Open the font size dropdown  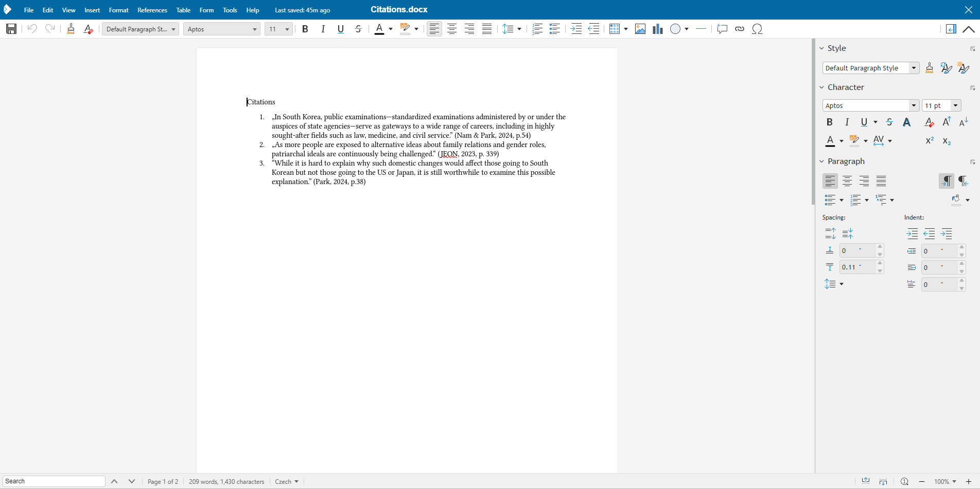286,29
